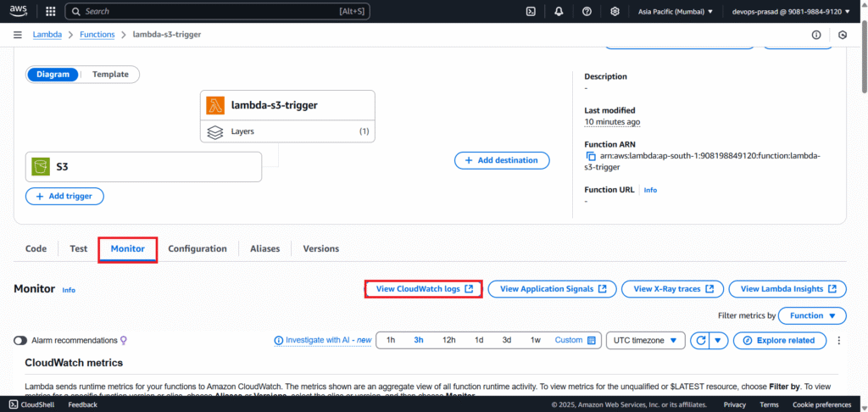Expand the refresh interval dropdown arrow
The image size is (868, 412).
pyautogui.click(x=718, y=340)
